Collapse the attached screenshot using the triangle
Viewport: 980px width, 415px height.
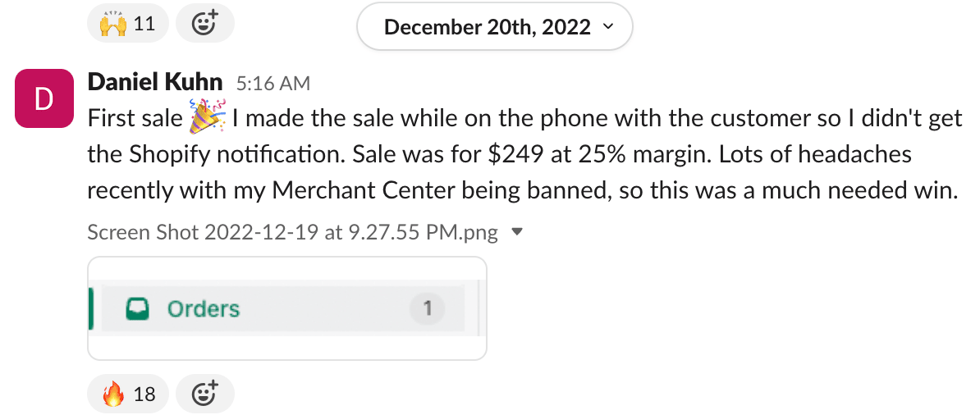(x=516, y=232)
